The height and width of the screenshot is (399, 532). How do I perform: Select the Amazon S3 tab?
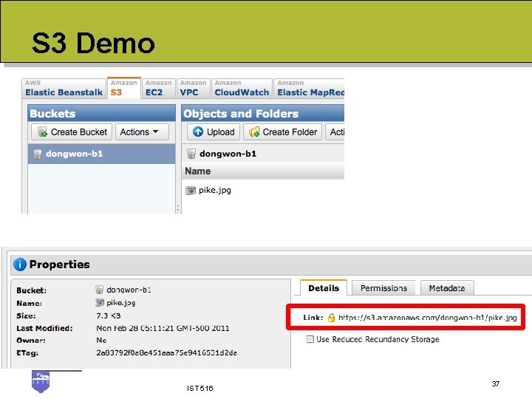(124, 88)
